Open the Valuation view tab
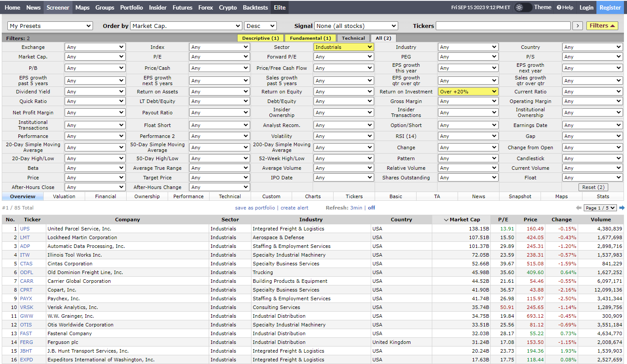 (64, 196)
